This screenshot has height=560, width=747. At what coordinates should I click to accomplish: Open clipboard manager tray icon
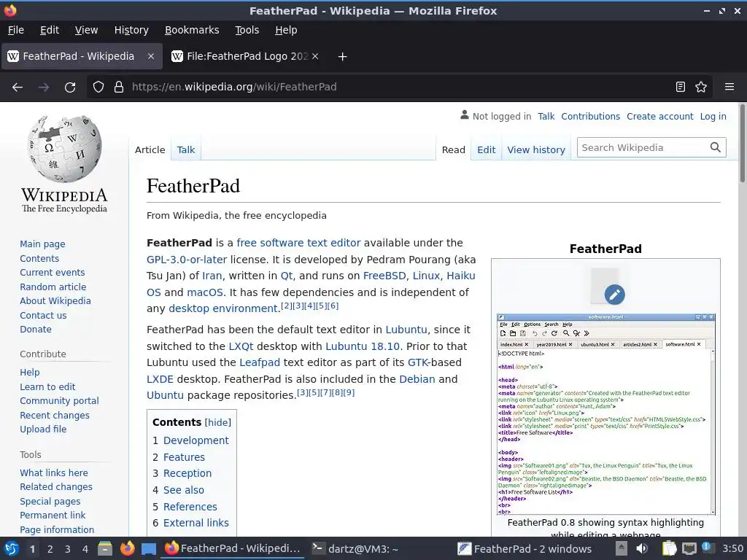[670, 548]
